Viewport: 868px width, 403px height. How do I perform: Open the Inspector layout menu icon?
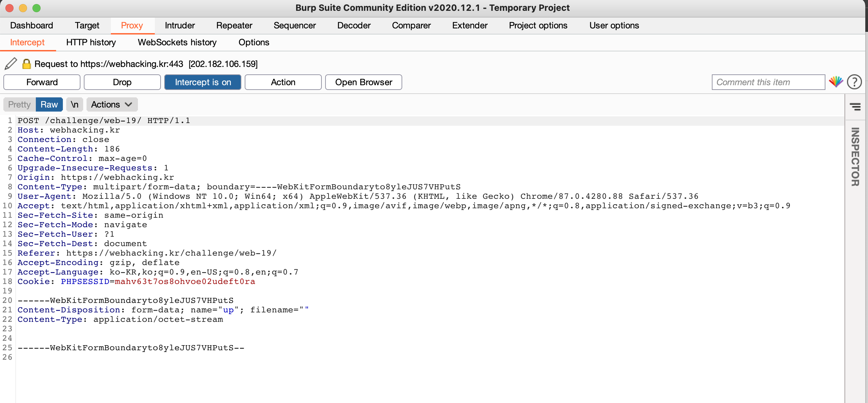tap(855, 107)
